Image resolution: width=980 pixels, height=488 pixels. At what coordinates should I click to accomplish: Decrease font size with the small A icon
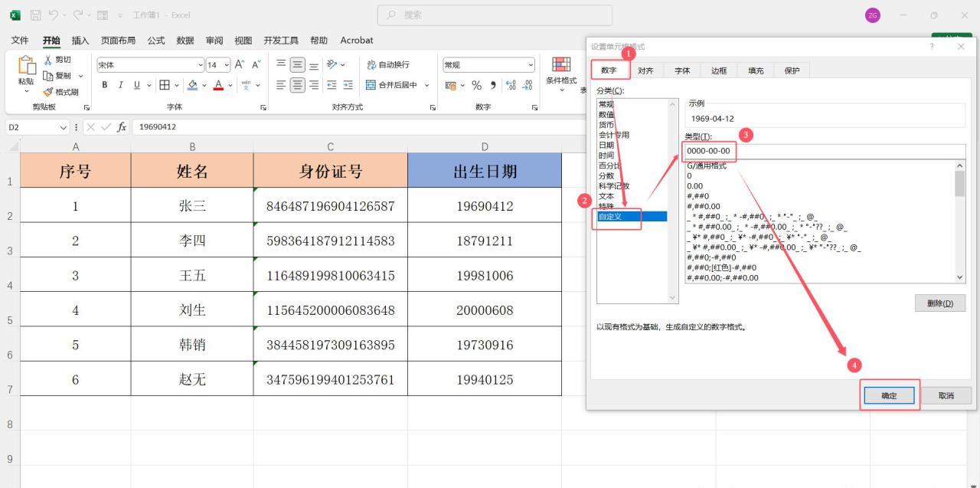click(x=256, y=65)
